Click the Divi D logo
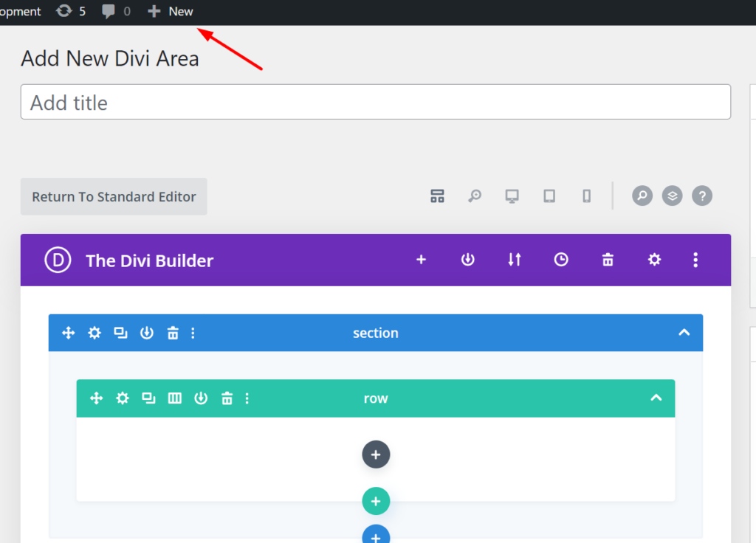Image resolution: width=756 pixels, height=543 pixels. click(58, 260)
